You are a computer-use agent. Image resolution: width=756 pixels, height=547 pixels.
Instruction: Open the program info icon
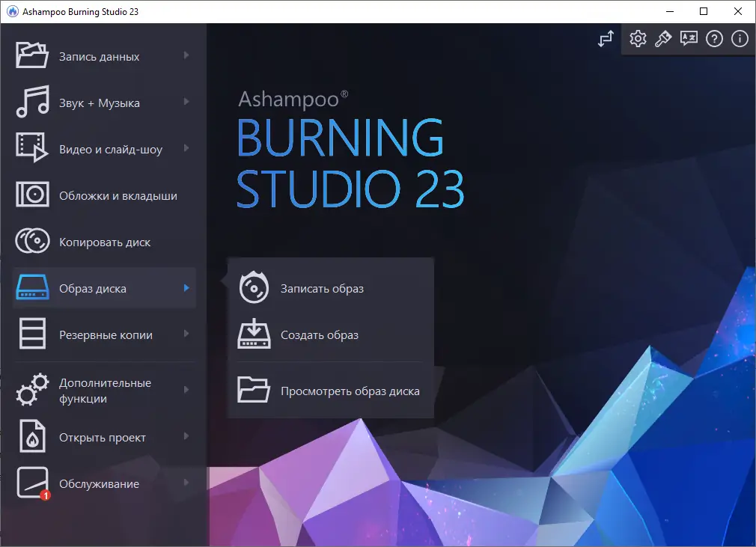[x=740, y=38]
